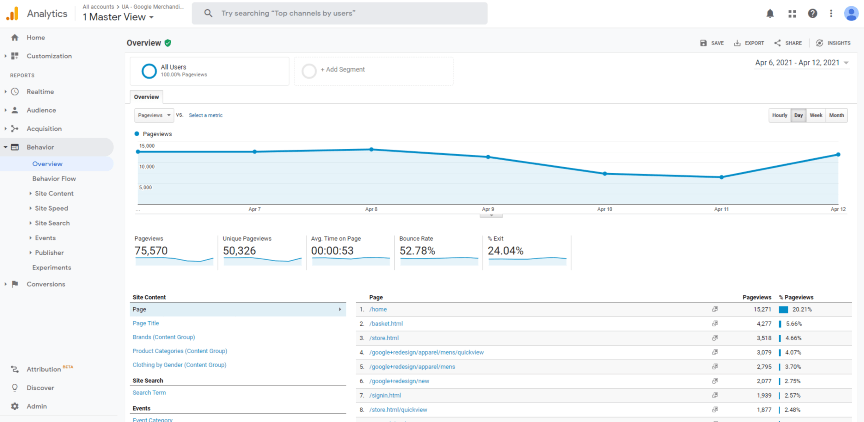Click the Share icon
The width and height of the screenshot is (864, 422).
pyautogui.click(x=777, y=43)
